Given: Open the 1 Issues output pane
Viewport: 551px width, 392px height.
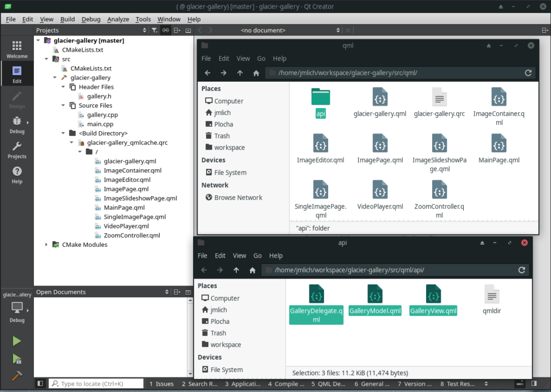Looking at the screenshot, I should pos(161,383).
